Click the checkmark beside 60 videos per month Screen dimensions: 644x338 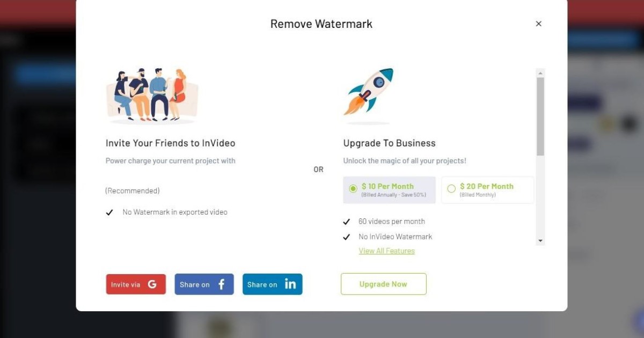(347, 222)
